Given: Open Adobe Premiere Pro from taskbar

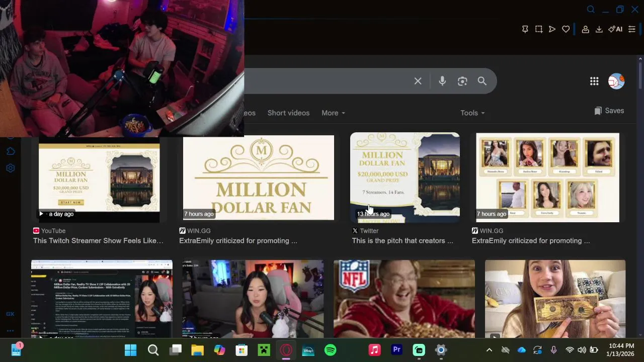Looking at the screenshot, I should pyautogui.click(x=396, y=350).
